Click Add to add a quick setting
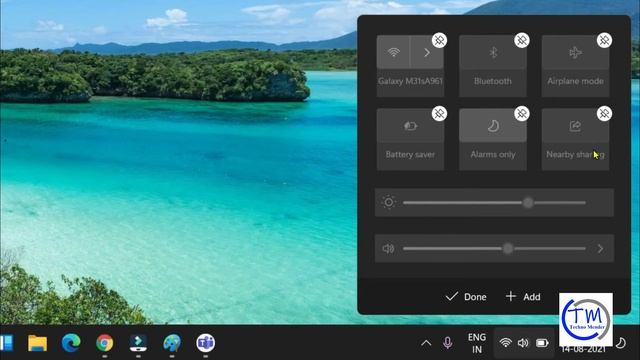640x360 pixels. 523,297
